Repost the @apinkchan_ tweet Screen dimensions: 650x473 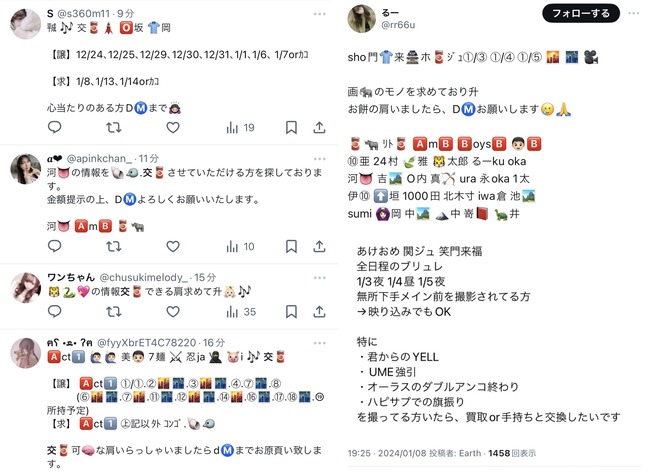click(x=114, y=247)
